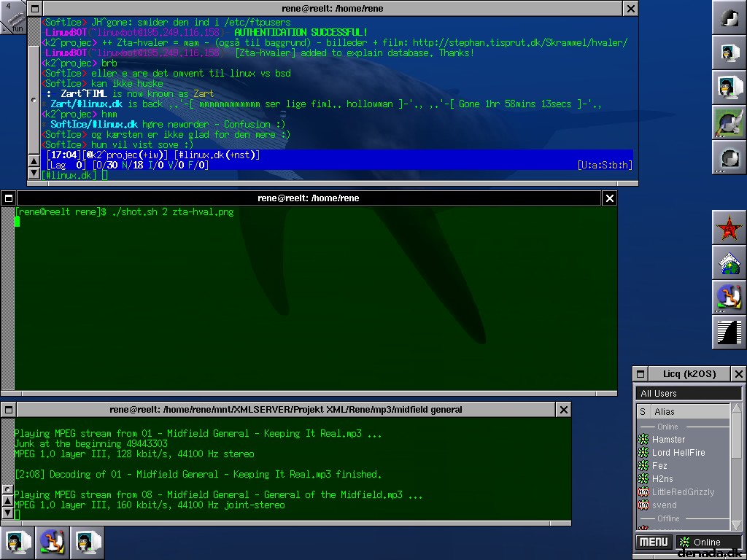This screenshot has height=560, width=747.
Task: Click the first Tux monitor miniwindow at bottom-left
Action: point(18,542)
